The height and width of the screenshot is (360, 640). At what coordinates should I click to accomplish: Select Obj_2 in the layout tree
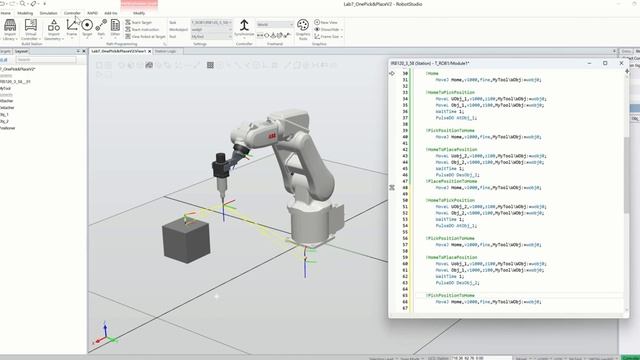pos(4,121)
